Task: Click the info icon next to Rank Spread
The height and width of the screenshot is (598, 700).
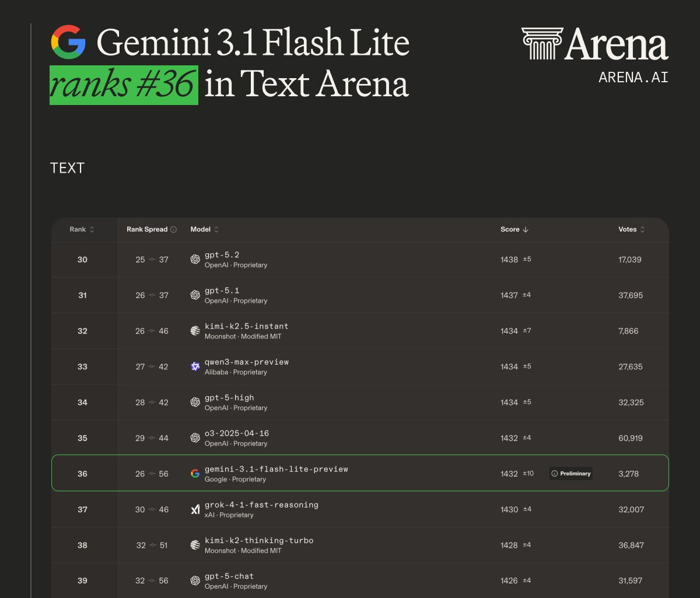Action: point(174,229)
